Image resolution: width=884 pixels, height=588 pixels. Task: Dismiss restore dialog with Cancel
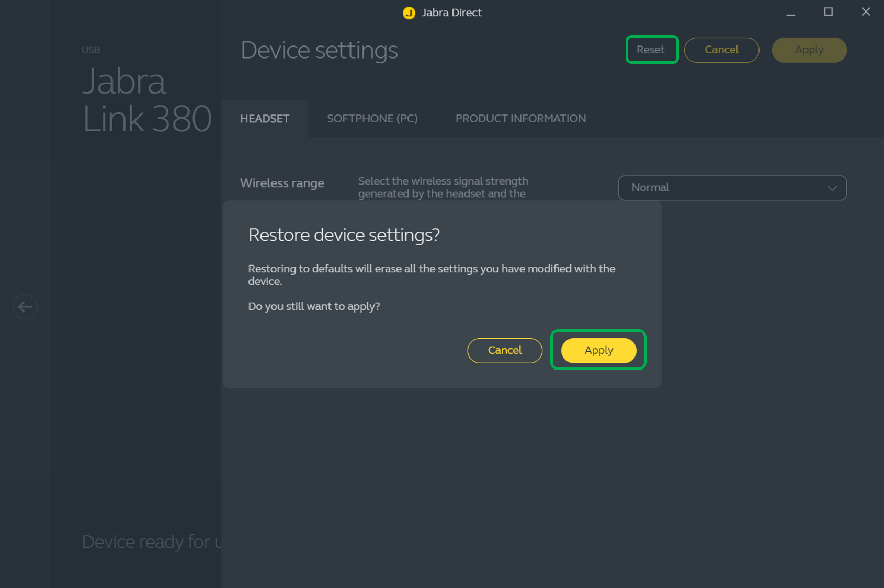pos(504,351)
